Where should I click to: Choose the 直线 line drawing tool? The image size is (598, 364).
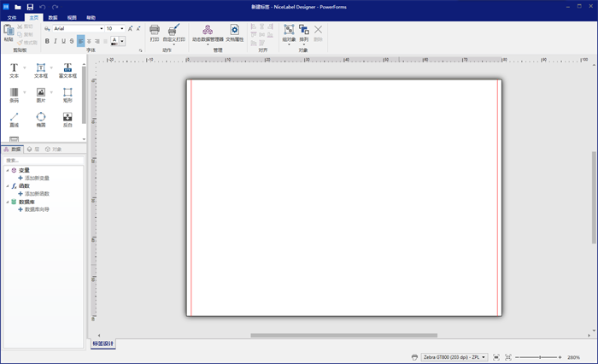tap(14, 119)
